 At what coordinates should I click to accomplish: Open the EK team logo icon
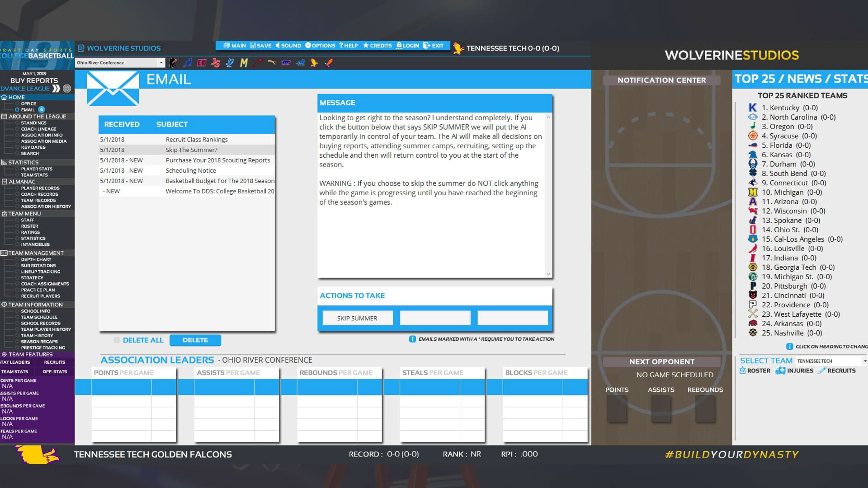click(x=202, y=63)
